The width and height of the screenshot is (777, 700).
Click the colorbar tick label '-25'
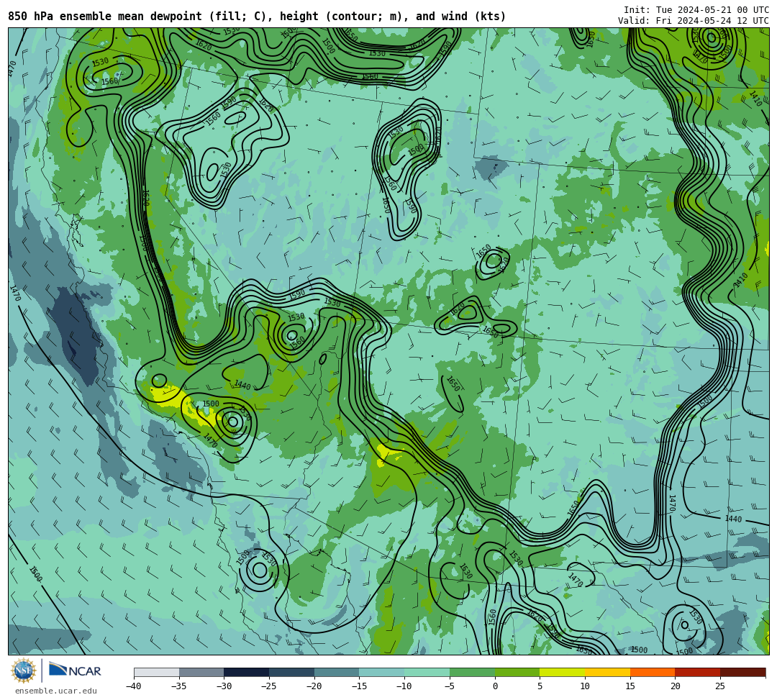point(268,686)
